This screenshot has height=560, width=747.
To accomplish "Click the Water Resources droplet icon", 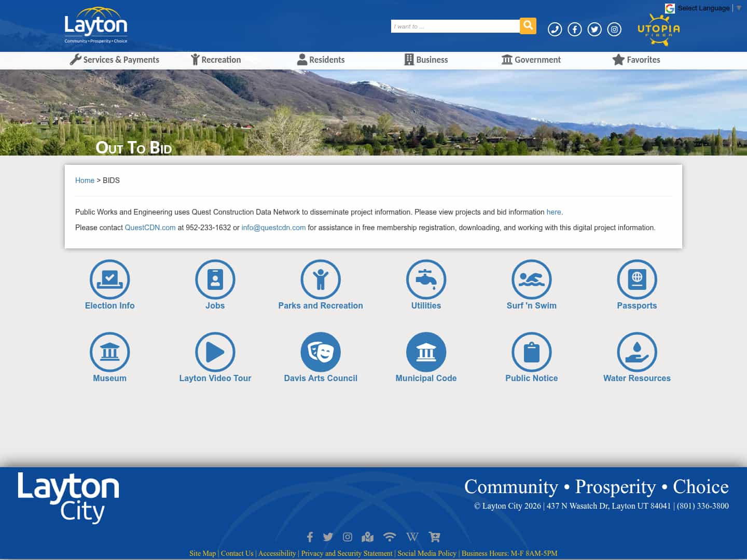I will pyautogui.click(x=637, y=352).
